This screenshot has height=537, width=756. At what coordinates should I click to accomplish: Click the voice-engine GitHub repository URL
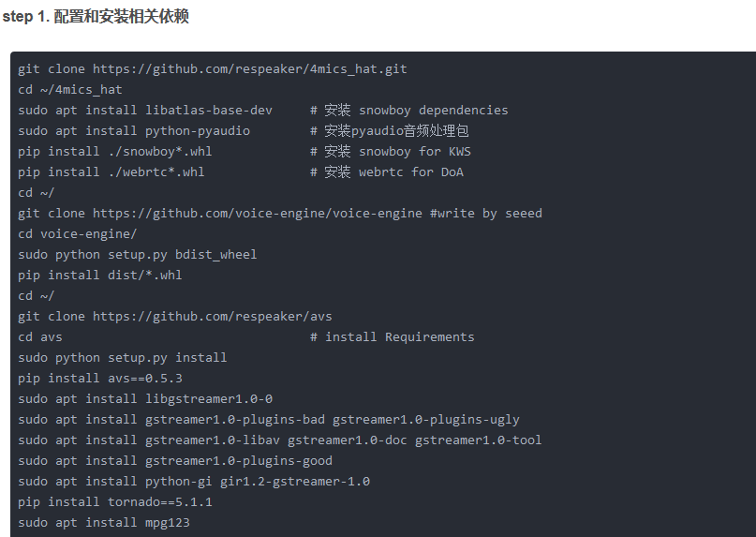(x=257, y=213)
